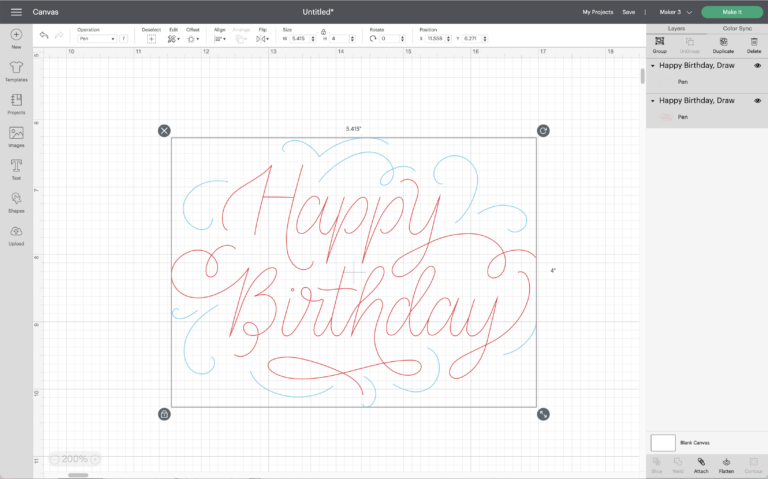Select the Text tool
Screen dimensions: 768x479
point(16,167)
